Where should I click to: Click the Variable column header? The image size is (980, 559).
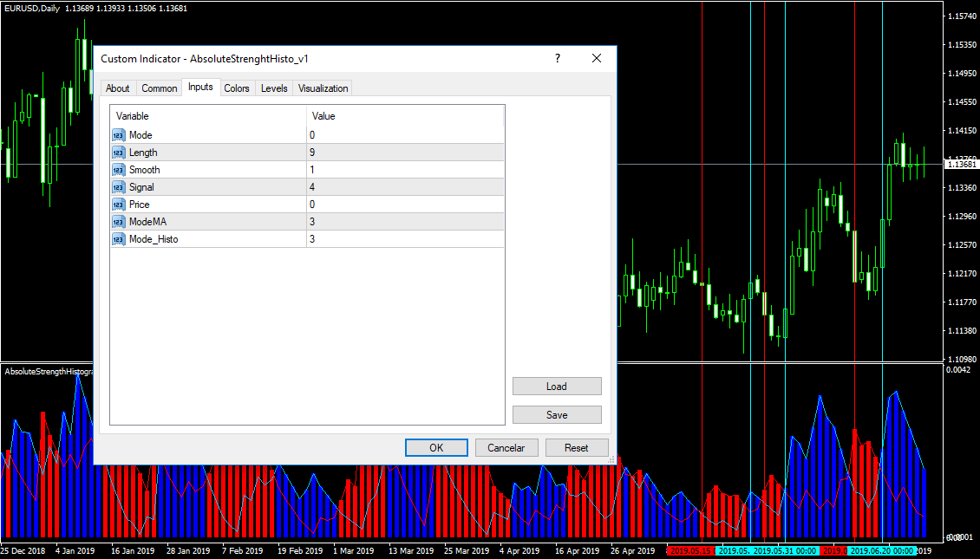pyautogui.click(x=209, y=116)
